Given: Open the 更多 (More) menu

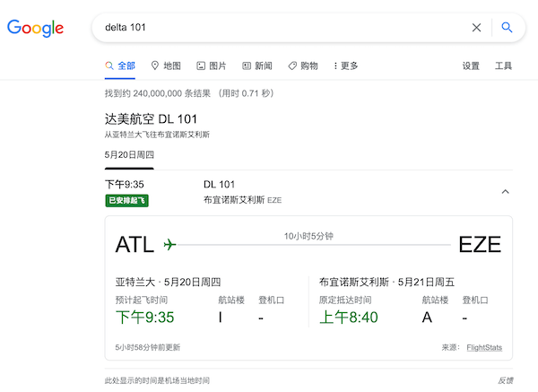Looking at the screenshot, I should tap(345, 65).
